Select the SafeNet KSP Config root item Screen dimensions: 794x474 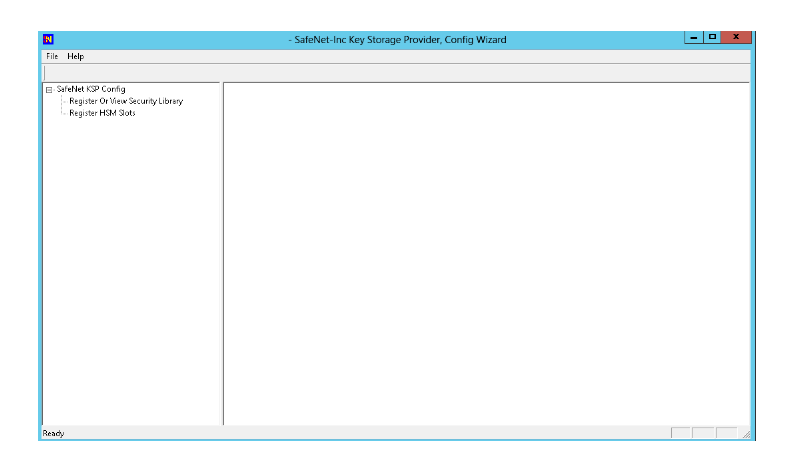coord(91,89)
